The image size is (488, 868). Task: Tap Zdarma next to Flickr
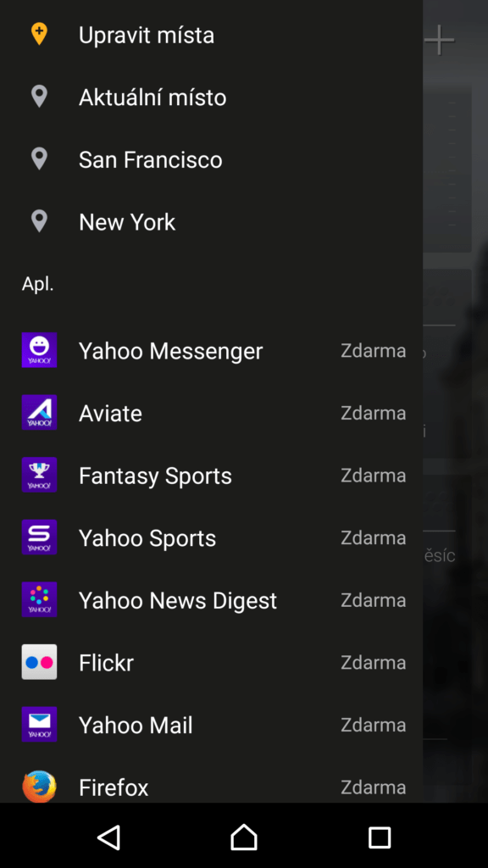pos(374,663)
